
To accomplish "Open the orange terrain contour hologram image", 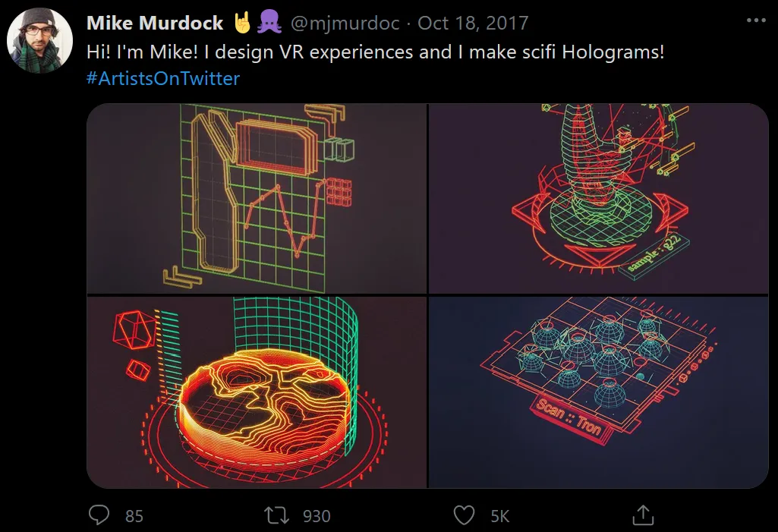I will pos(257,392).
